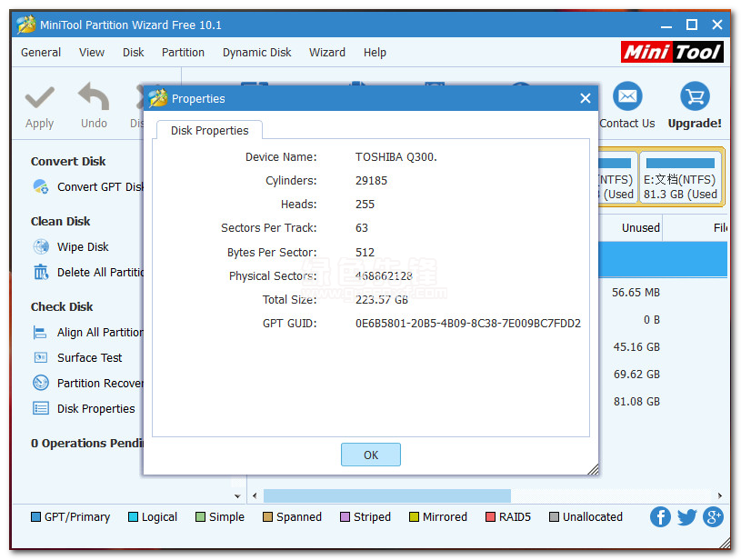Click the Convert Disk section heading
Screen dimensions: 741x560
point(68,162)
